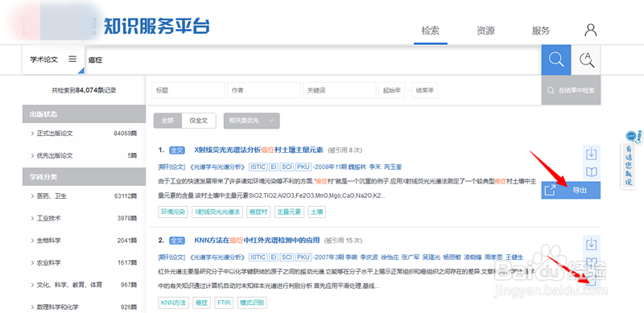Viewport: 644px width, 313px height.
Task: Click the 学科分类 section header
Action: pos(84,177)
